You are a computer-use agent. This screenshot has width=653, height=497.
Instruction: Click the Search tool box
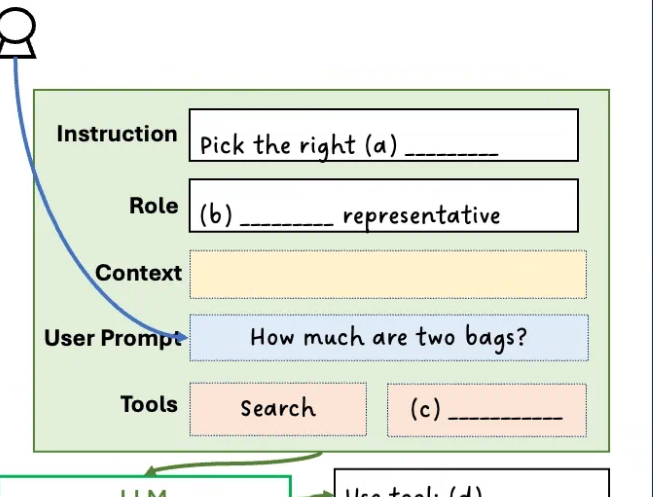pyautogui.click(x=278, y=409)
